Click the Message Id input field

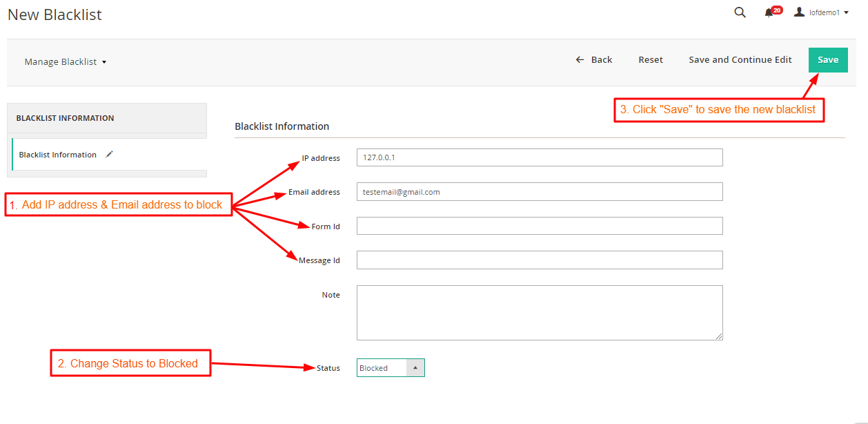point(539,260)
